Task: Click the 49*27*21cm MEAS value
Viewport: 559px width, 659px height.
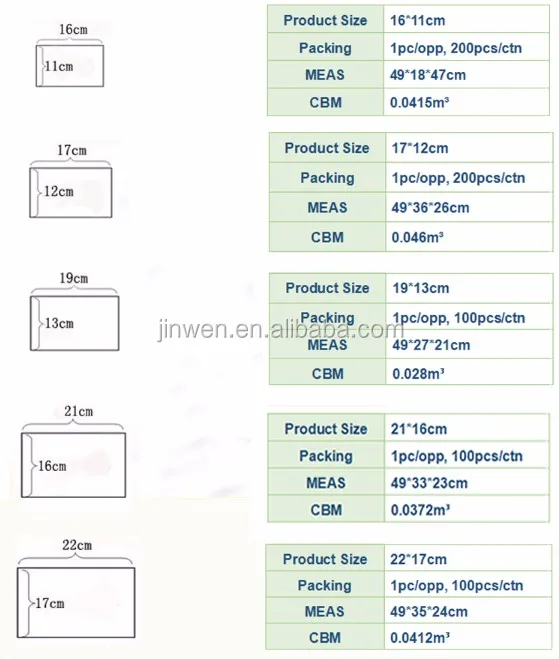Action: click(431, 345)
